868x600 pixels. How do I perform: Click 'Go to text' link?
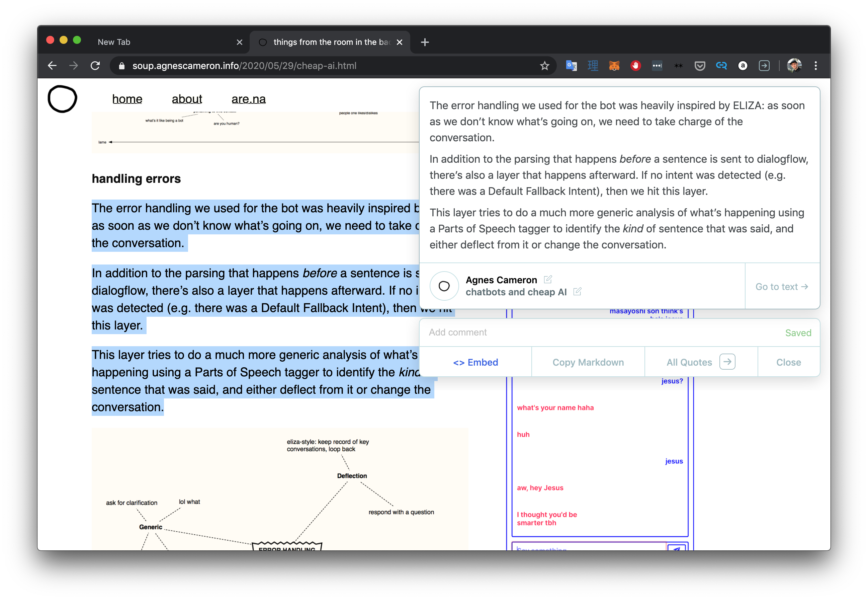782,287
